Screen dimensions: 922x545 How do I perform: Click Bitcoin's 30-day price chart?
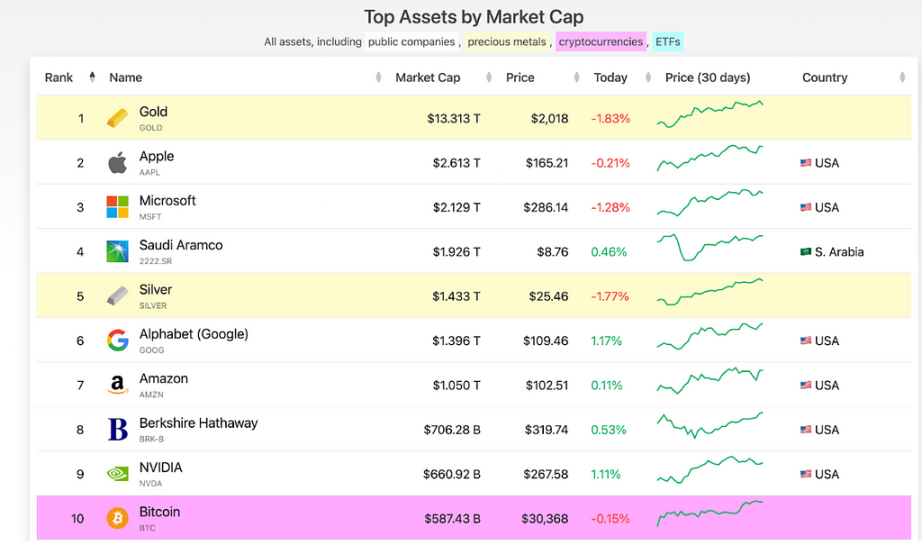(x=710, y=513)
